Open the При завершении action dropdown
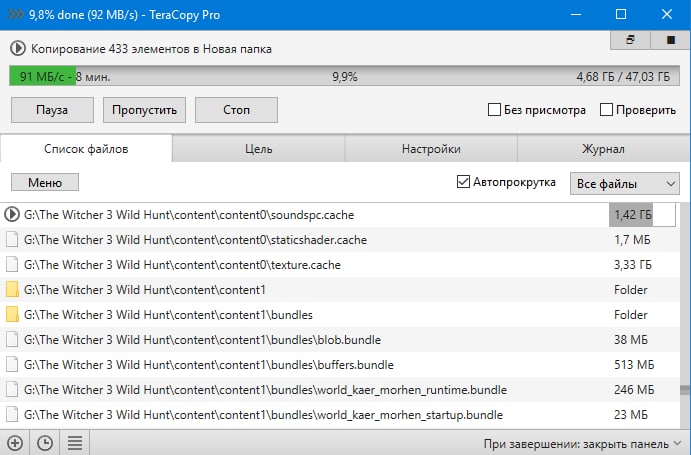The height and width of the screenshot is (455, 691). (583, 444)
